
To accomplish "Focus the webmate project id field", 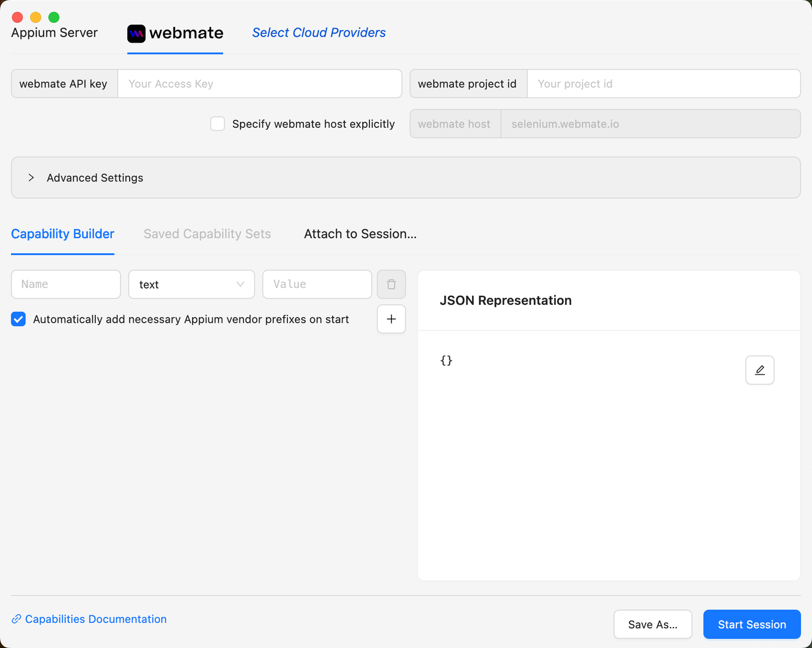I will (x=664, y=84).
